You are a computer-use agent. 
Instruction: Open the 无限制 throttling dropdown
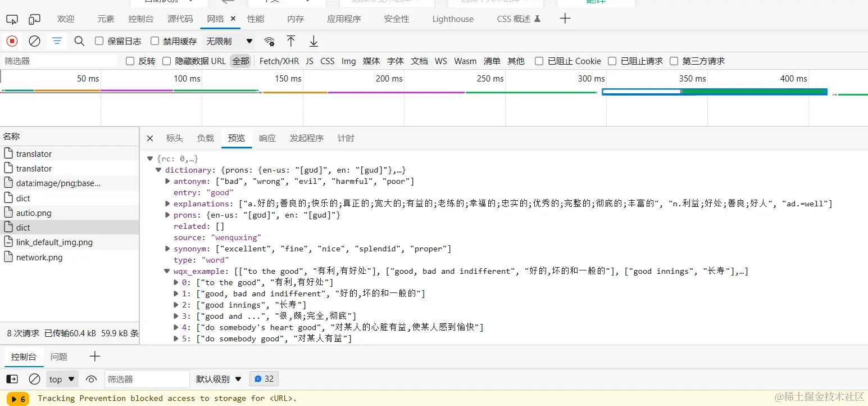[229, 41]
